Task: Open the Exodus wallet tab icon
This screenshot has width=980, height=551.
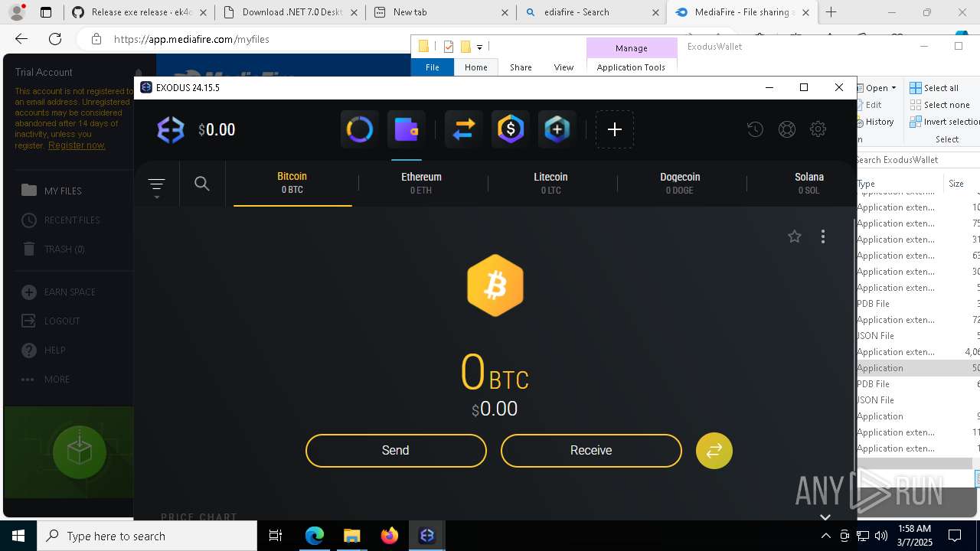Action: [407, 129]
